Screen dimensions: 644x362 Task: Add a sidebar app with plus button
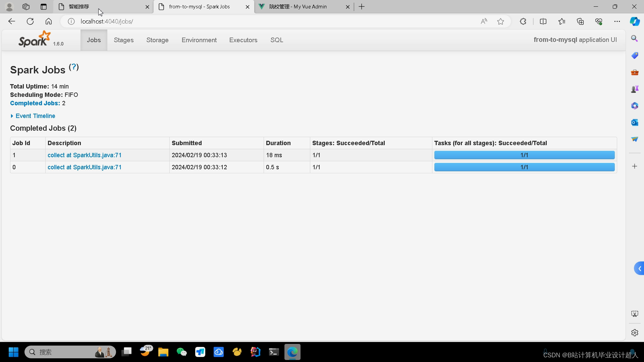(x=635, y=166)
